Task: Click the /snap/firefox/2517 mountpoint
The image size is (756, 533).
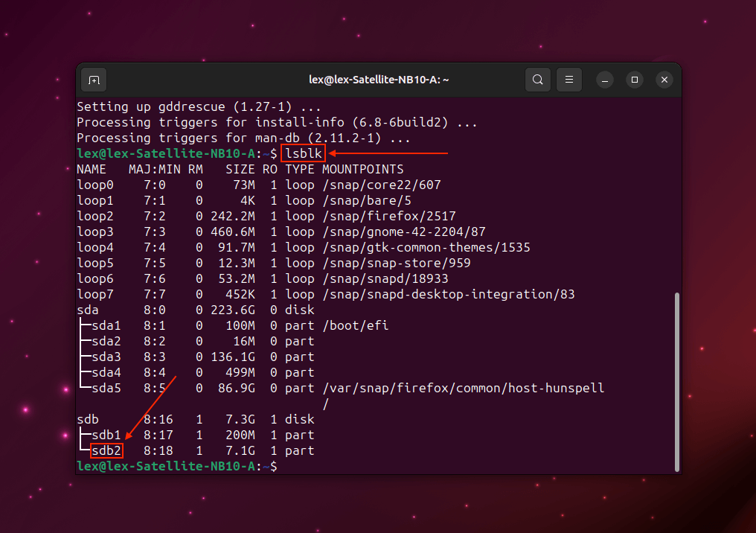Action: (x=388, y=216)
